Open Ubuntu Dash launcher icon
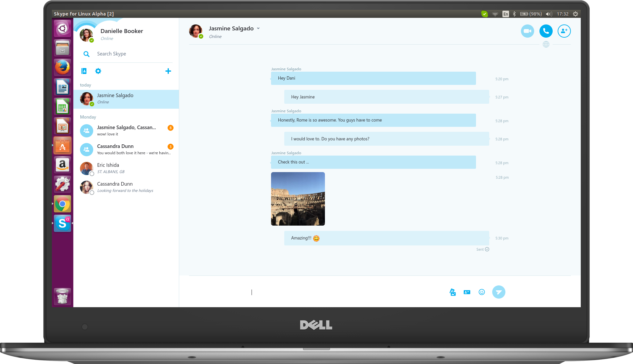This screenshot has width=633, height=364. (x=62, y=29)
